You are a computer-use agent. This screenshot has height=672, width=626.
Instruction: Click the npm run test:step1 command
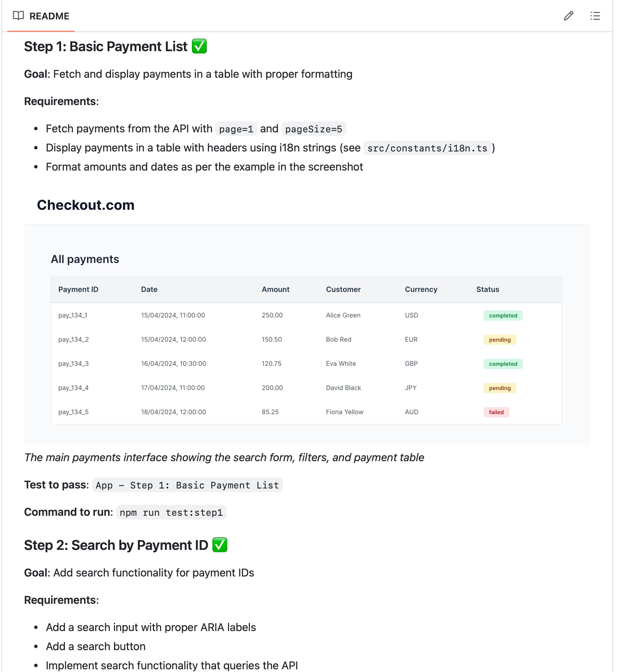click(x=171, y=512)
